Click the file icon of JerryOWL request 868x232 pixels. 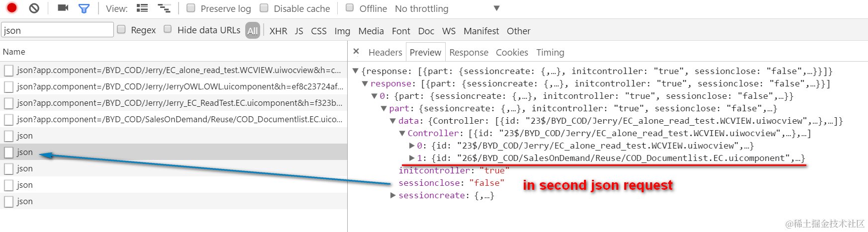click(x=8, y=87)
